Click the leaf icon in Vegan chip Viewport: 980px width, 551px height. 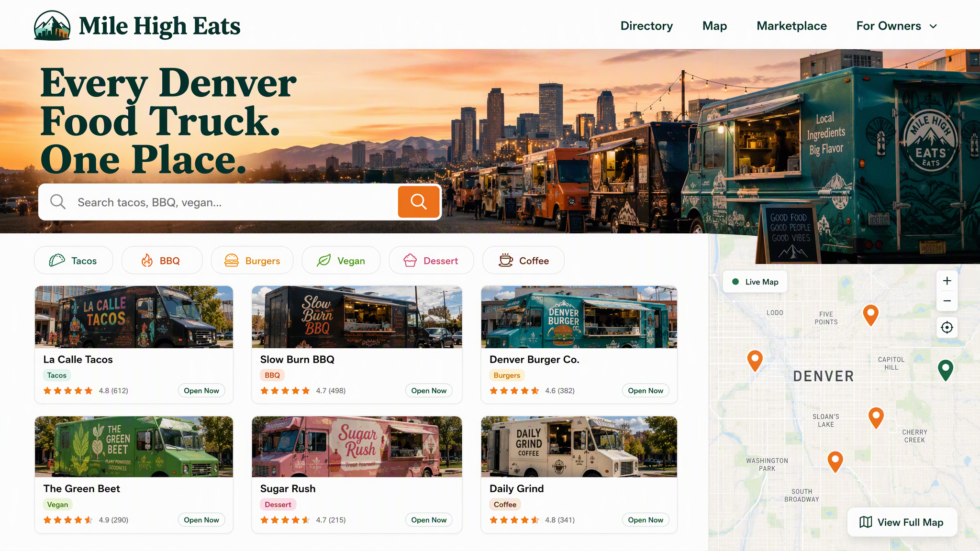(323, 260)
